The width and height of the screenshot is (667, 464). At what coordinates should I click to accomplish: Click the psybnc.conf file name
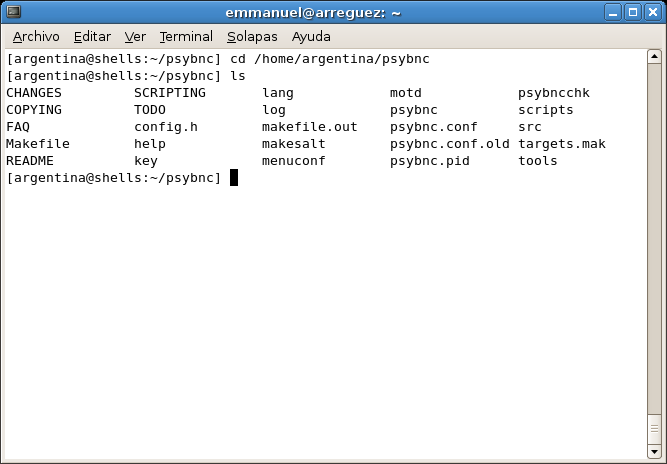[x=433, y=127]
